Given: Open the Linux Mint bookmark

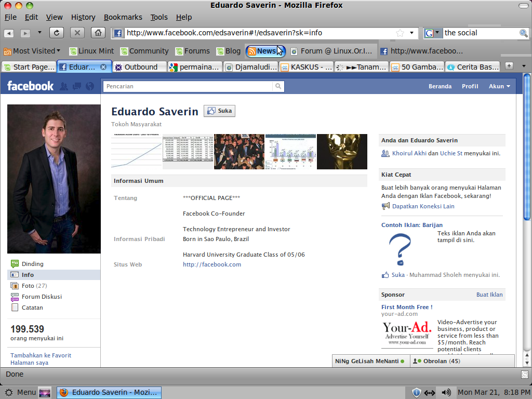Looking at the screenshot, I should click(x=91, y=51).
